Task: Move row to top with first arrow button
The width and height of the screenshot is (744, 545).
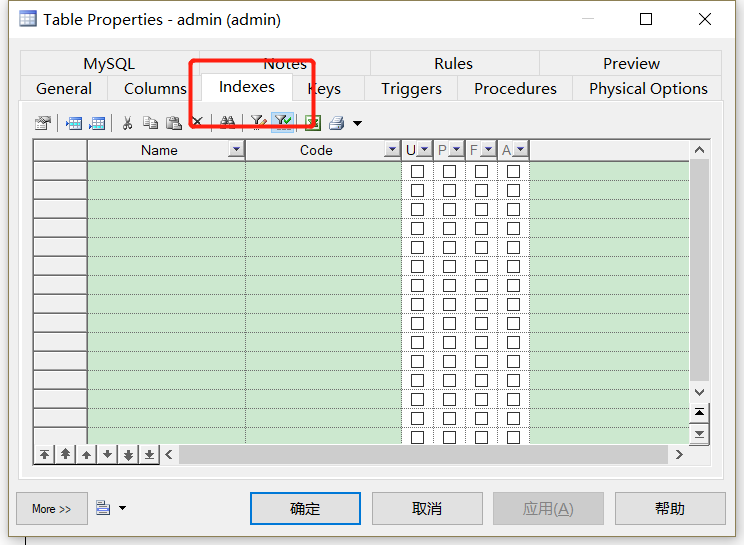Action: click(x=44, y=455)
